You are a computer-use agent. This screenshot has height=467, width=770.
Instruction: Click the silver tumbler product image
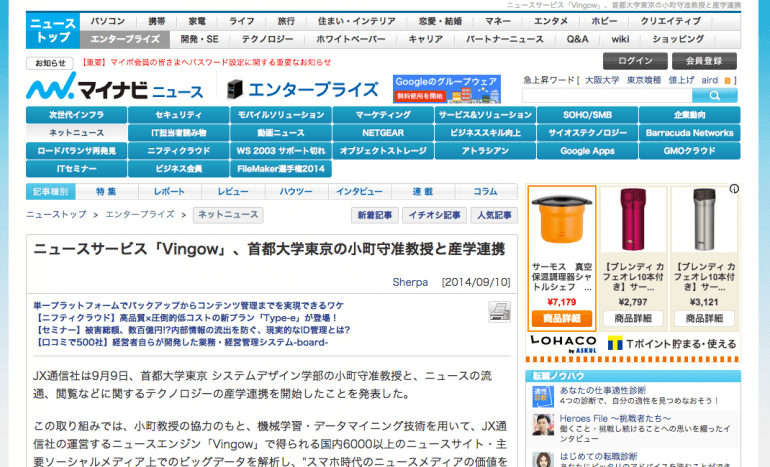tap(704, 220)
